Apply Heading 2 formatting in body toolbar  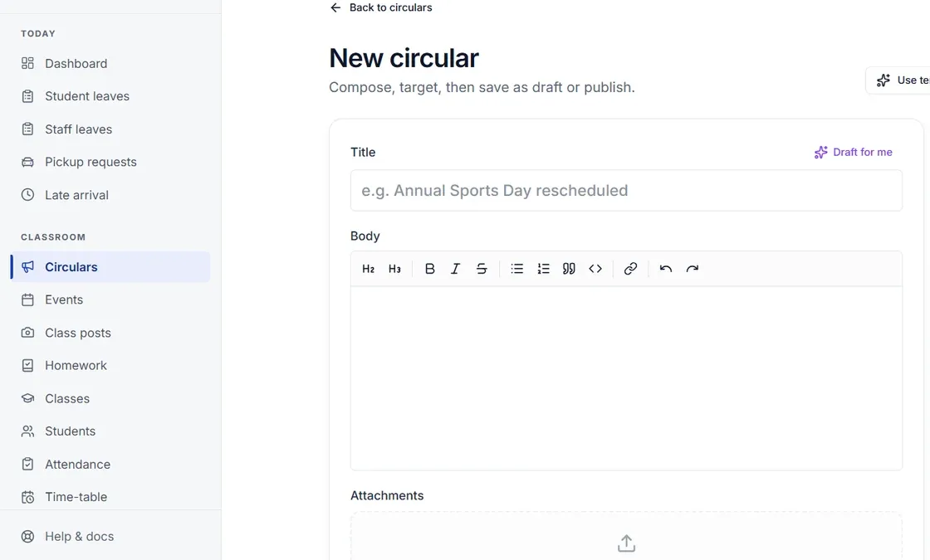tap(369, 269)
